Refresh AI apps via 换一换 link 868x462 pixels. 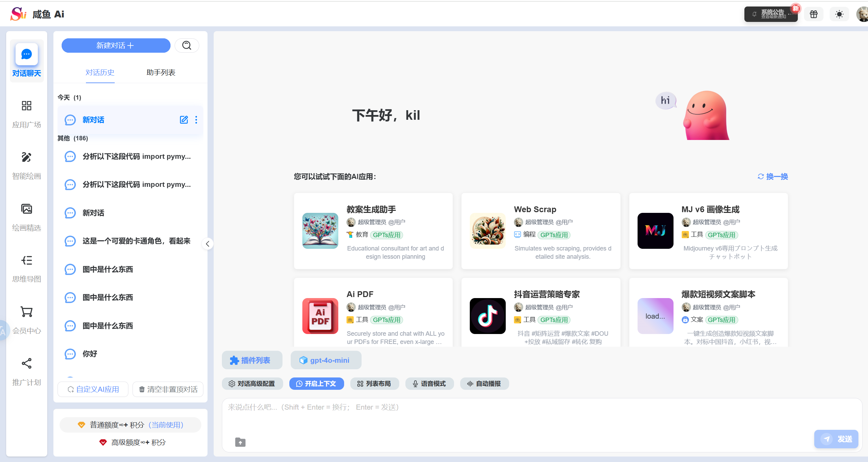click(772, 177)
